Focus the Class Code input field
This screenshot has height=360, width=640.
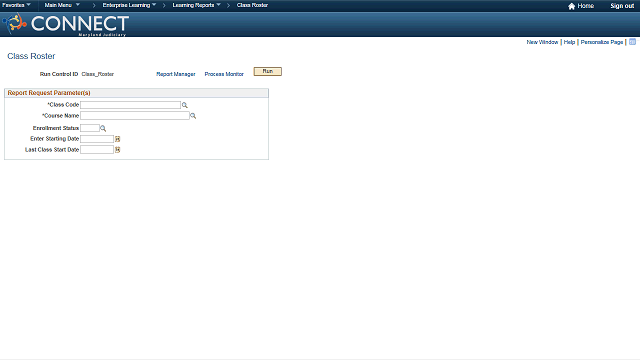(130, 105)
